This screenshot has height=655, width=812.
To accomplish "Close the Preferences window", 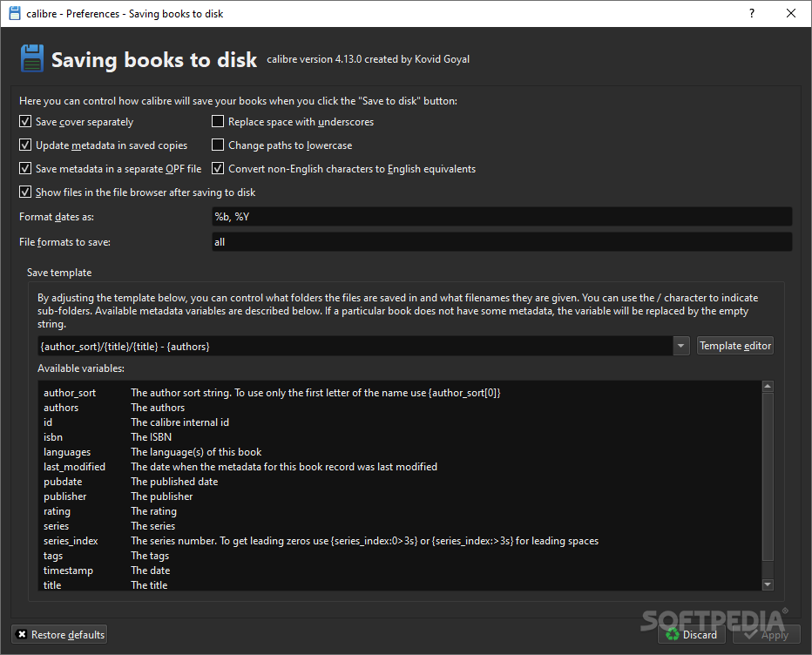I will pos(791,13).
